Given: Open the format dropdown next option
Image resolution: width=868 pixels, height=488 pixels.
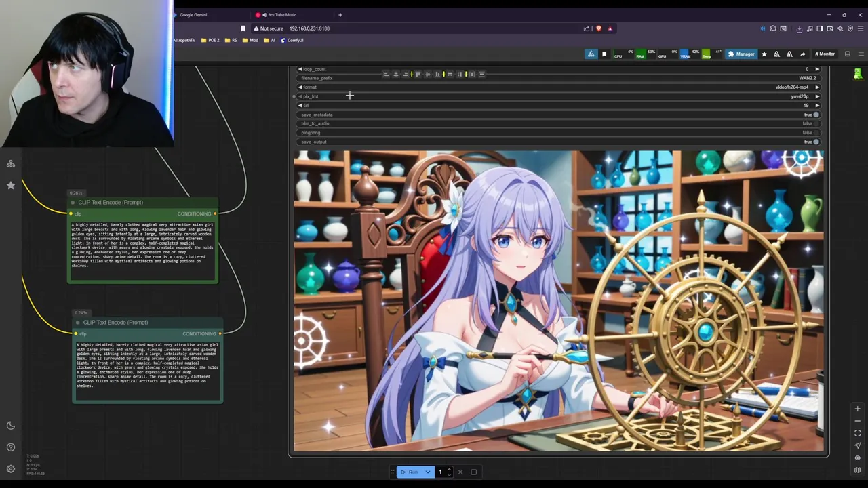Looking at the screenshot, I should pos(816,87).
